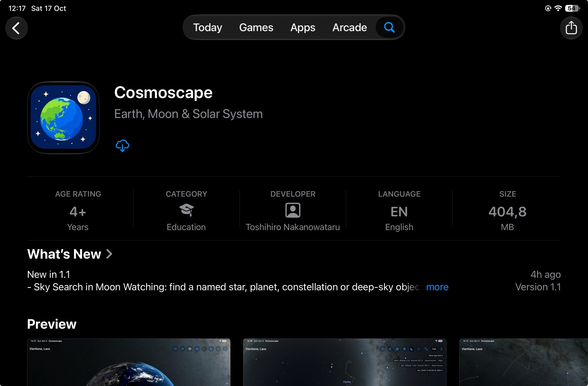The width and height of the screenshot is (588, 386).
Task: Tap the 404,8 MB size info
Action: [x=508, y=212]
